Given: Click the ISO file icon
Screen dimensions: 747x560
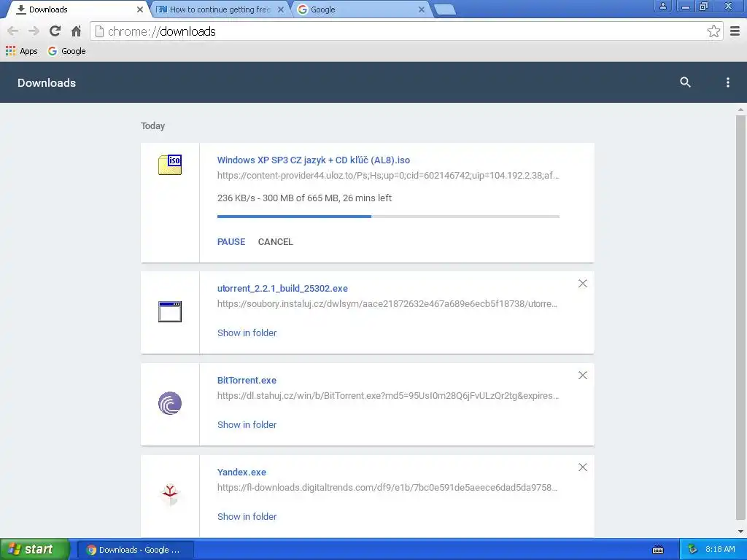Looking at the screenshot, I should coord(170,165).
